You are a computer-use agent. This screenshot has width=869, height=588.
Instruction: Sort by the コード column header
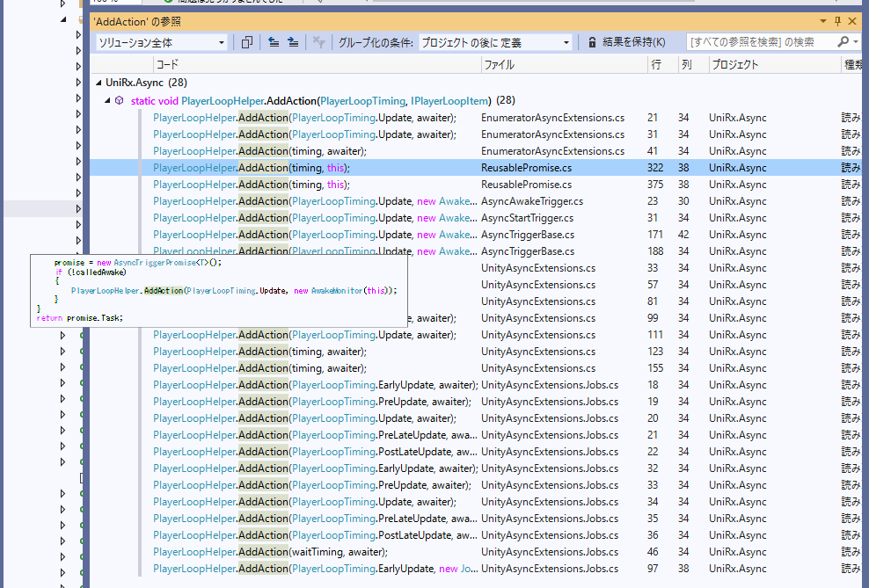click(x=317, y=65)
